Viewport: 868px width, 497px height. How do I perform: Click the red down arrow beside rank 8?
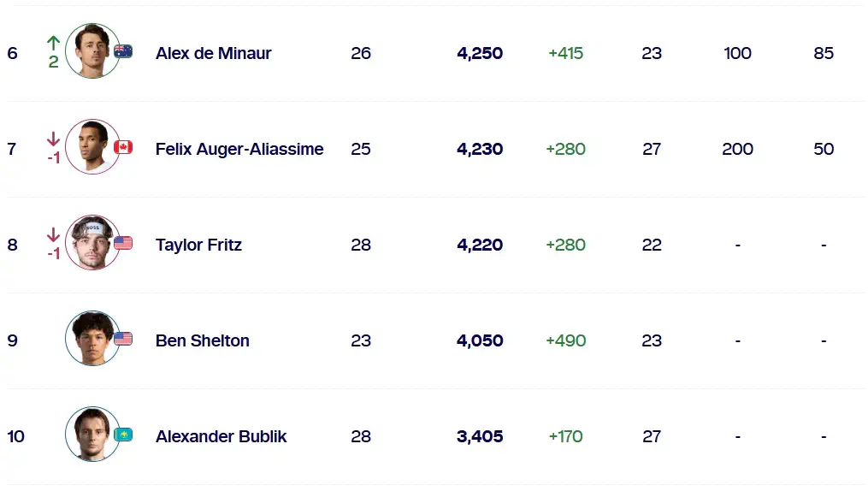point(53,234)
